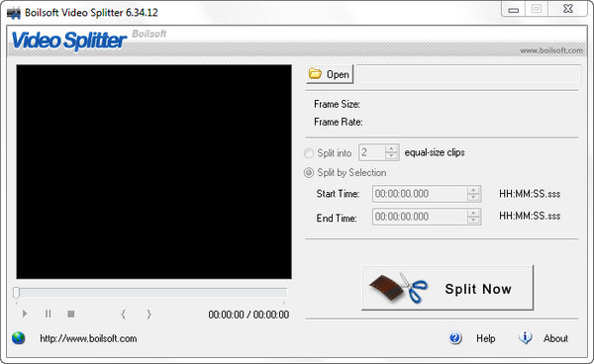Select the Split into equal-size clips radio
Image resolution: width=594 pixels, height=364 pixels.
pyautogui.click(x=309, y=153)
